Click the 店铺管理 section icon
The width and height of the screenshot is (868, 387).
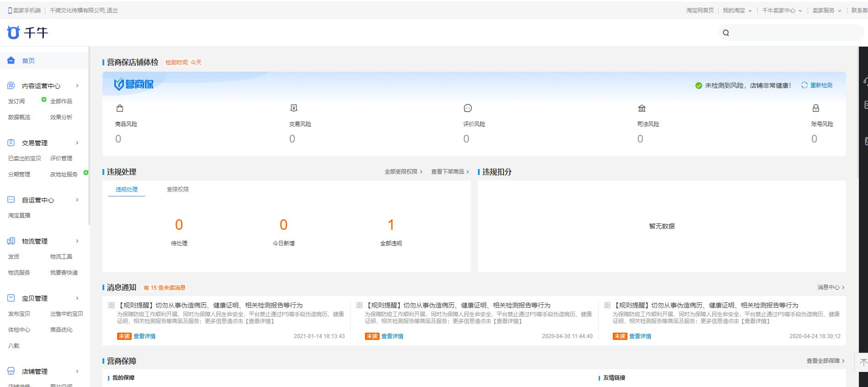pyautogui.click(x=11, y=371)
